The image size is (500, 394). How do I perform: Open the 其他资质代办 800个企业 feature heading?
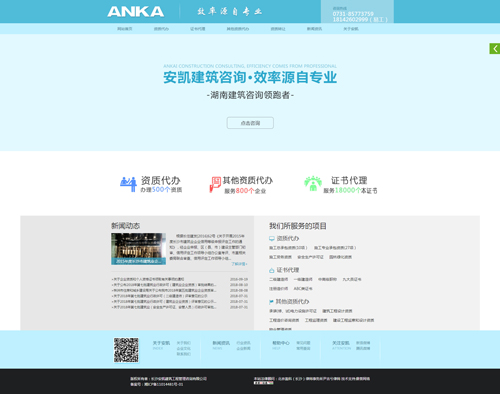point(248,180)
